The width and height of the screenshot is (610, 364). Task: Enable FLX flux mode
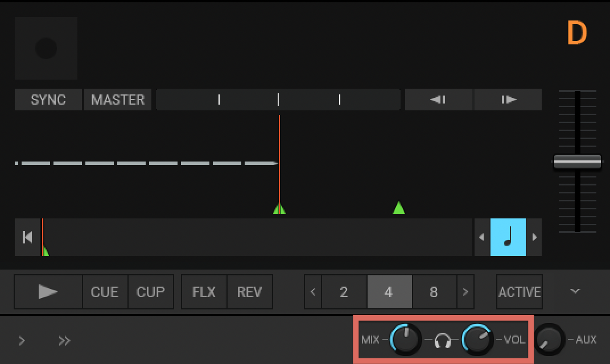tap(204, 292)
